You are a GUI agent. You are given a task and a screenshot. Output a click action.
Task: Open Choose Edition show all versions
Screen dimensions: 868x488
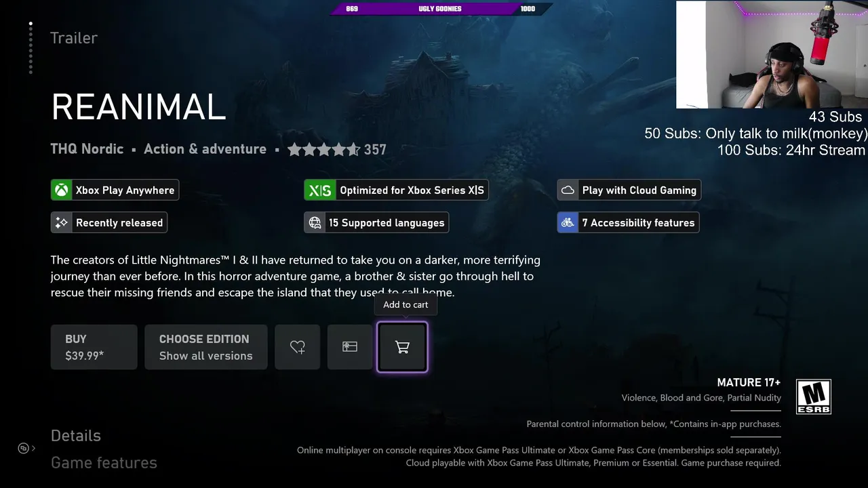click(206, 347)
